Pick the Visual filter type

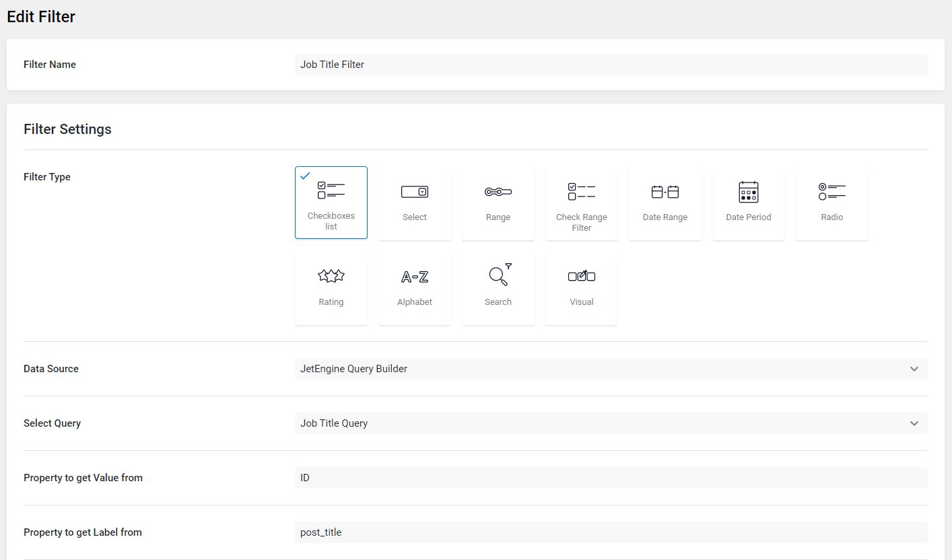(x=582, y=289)
